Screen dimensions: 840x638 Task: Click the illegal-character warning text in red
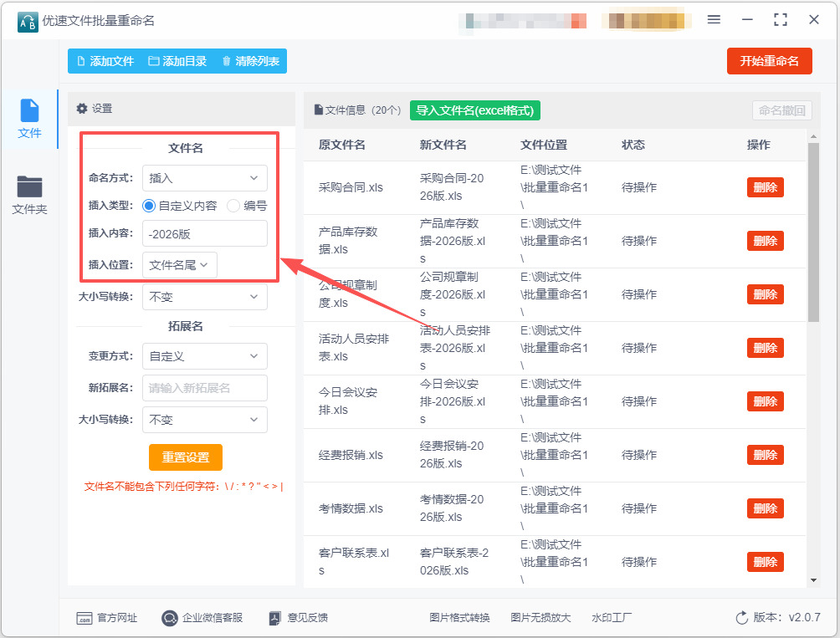[x=184, y=487]
